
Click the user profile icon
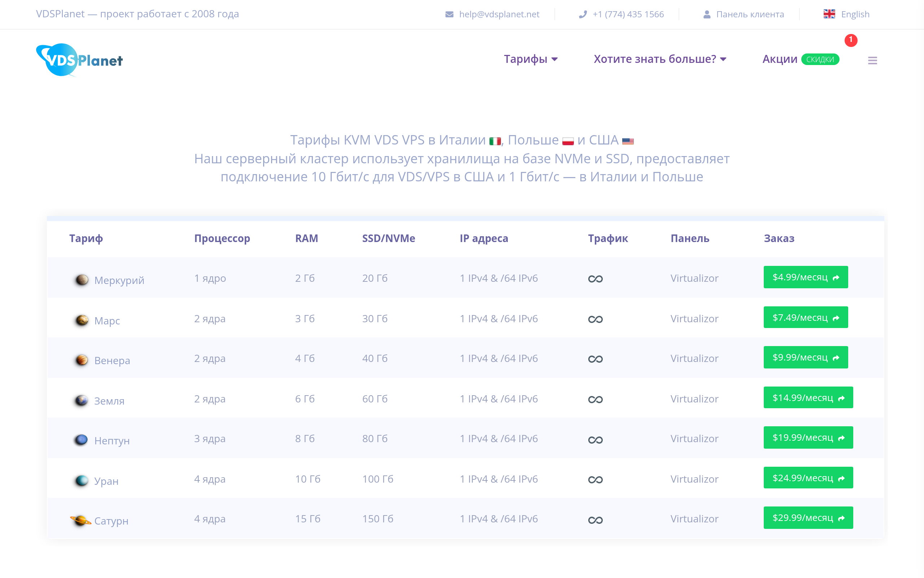pos(707,14)
